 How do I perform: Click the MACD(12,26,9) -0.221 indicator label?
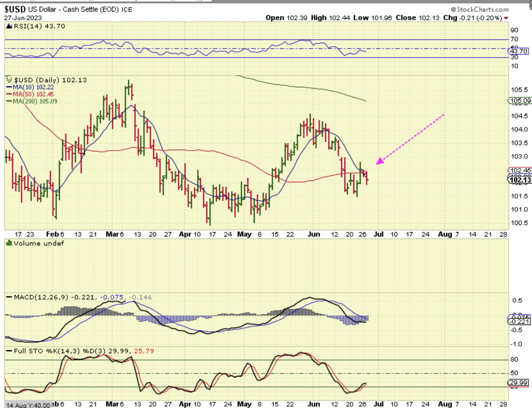[x=55, y=297]
